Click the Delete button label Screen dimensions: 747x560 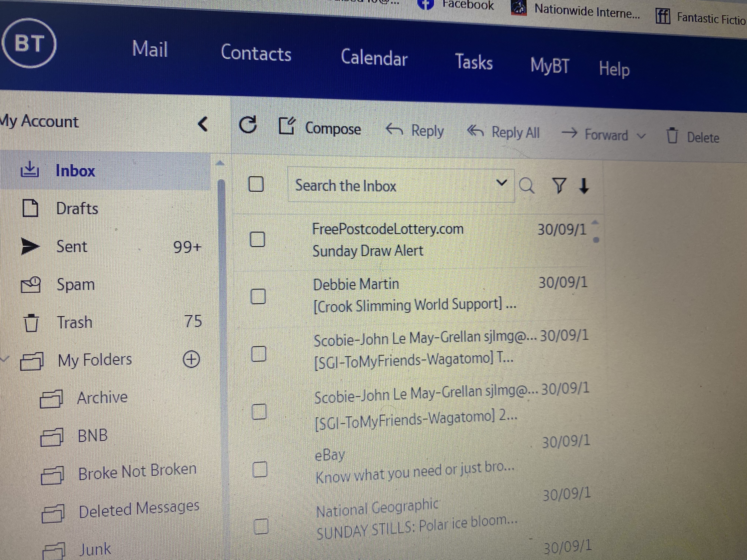(703, 138)
